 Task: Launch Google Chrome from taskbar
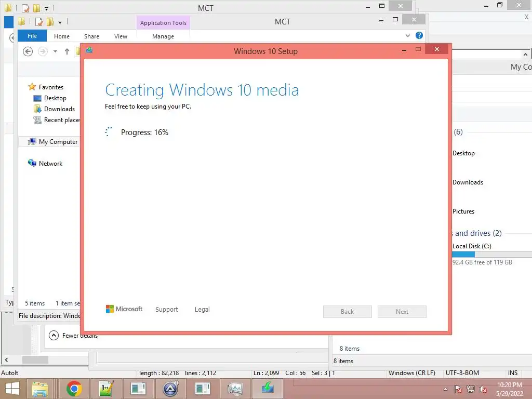[74, 389]
